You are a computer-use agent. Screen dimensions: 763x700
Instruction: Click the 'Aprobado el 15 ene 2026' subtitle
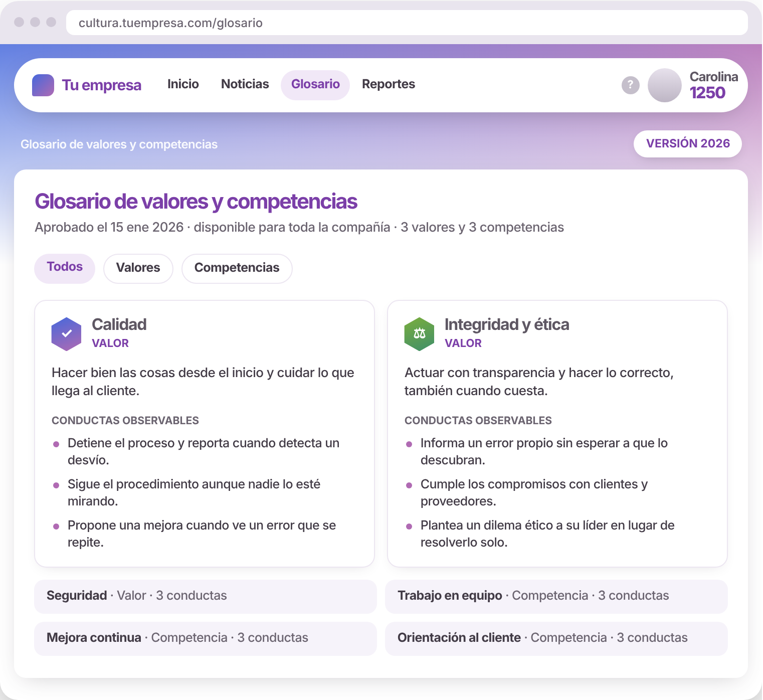(299, 227)
